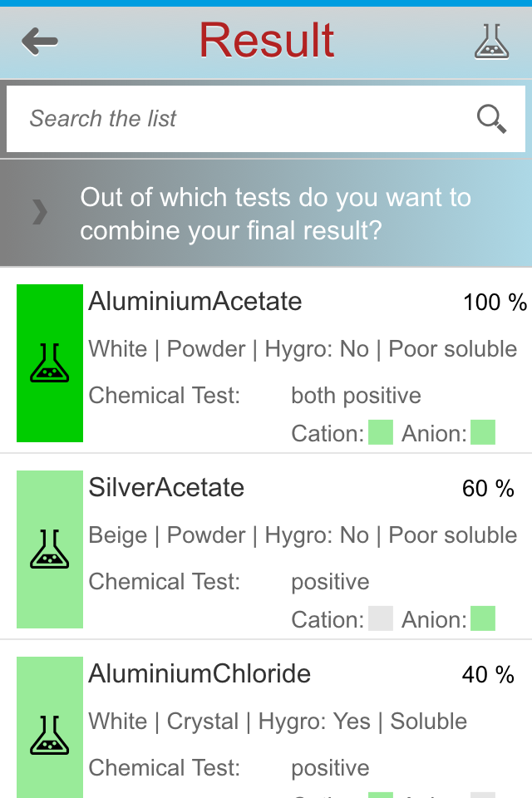Tap the 40 % match score
The image size is (532, 798).
coord(488,675)
